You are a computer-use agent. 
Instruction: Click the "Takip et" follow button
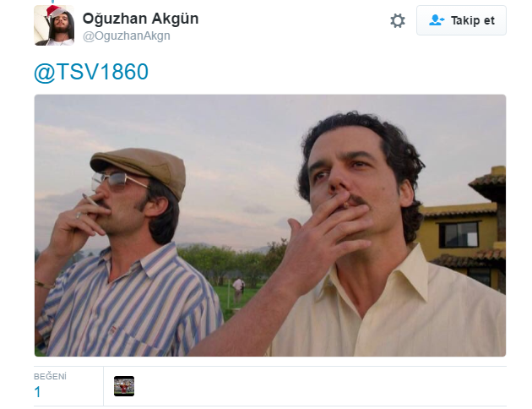(x=461, y=20)
